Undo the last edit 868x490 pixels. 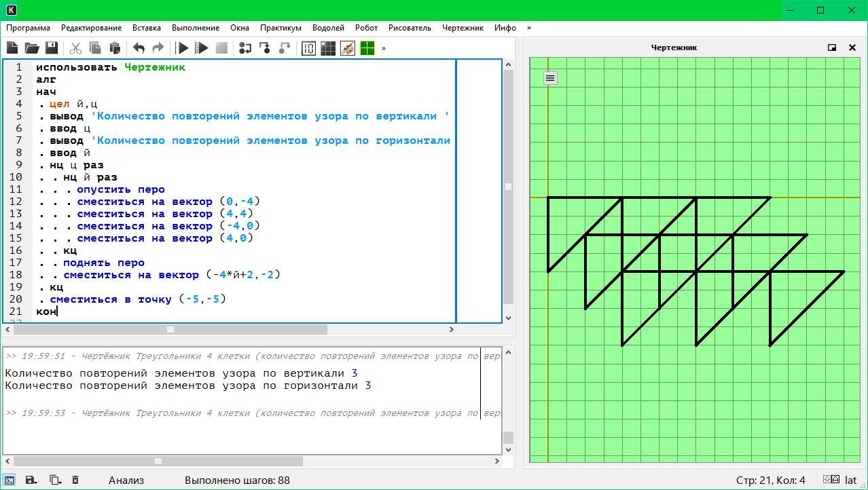click(139, 48)
